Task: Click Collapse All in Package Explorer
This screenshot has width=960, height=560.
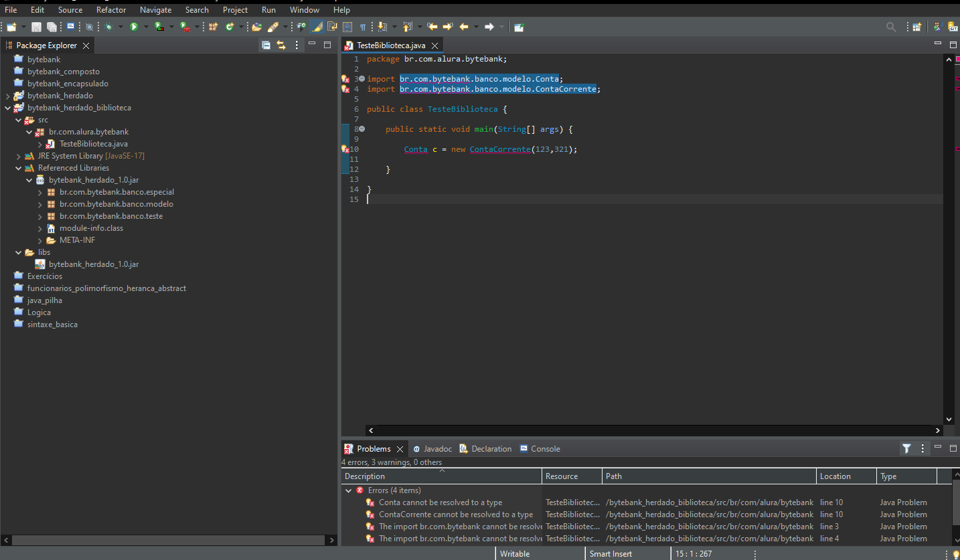Action: pyautogui.click(x=266, y=45)
